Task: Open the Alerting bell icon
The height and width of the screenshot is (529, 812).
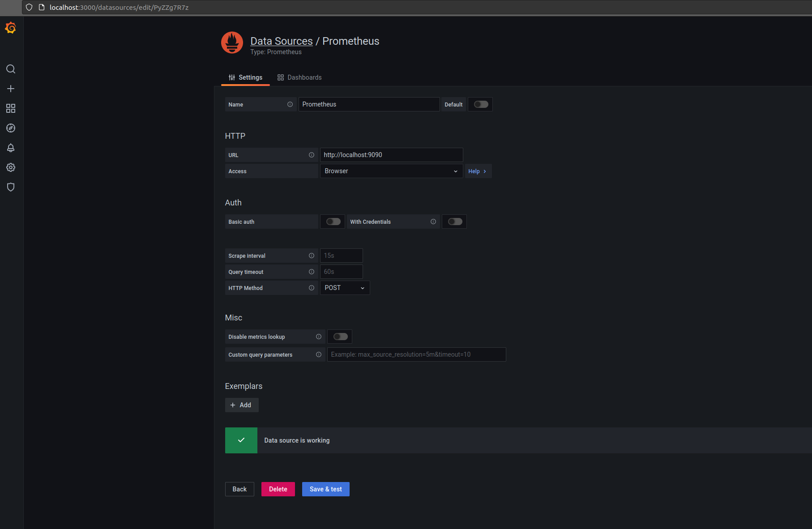Action: 11,148
